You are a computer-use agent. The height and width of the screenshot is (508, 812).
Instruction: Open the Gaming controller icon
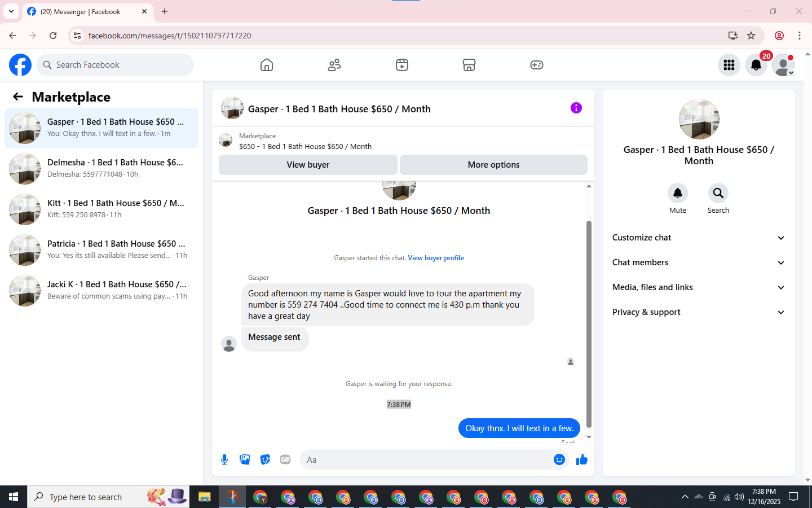coord(537,65)
